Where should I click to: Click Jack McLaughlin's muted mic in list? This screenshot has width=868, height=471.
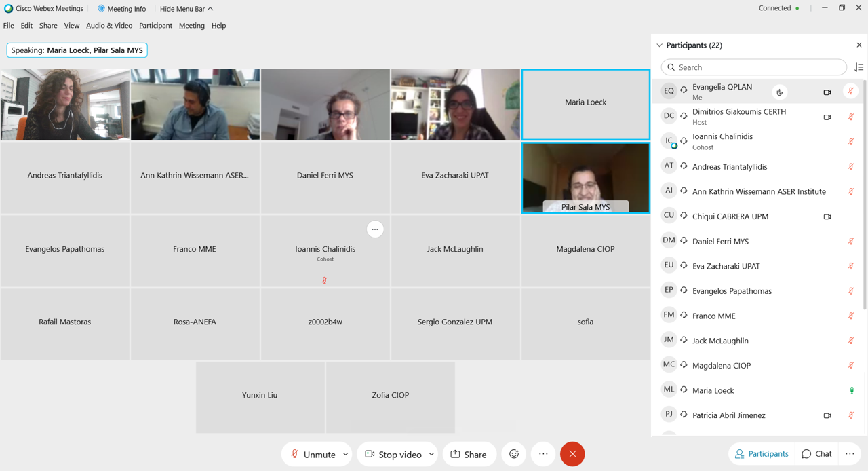click(851, 341)
